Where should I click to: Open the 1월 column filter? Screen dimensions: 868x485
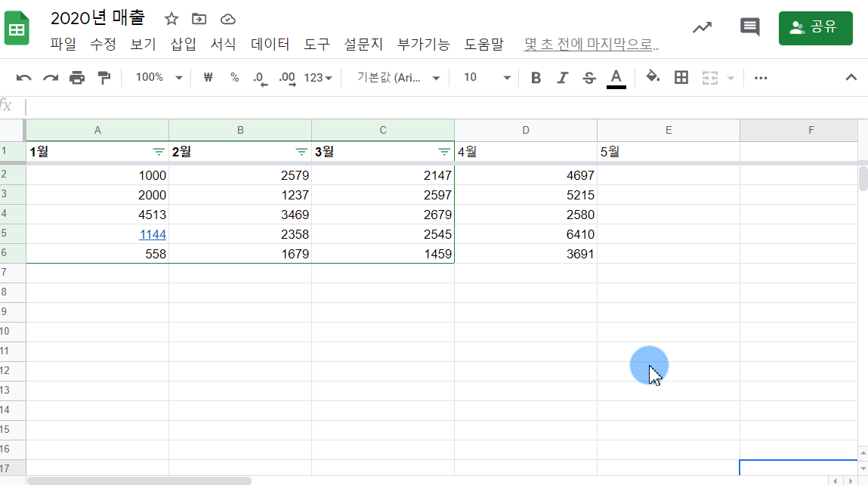[159, 151]
